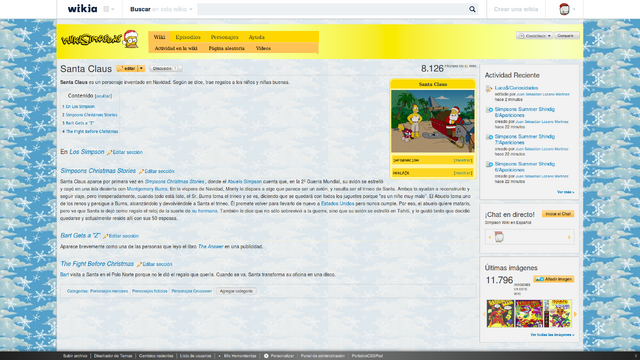Open the third latest-image thumbnail

click(558, 313)
